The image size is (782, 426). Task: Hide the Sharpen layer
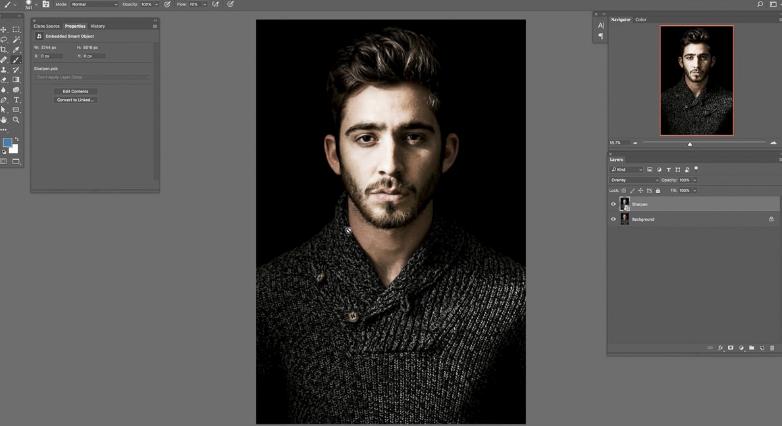coord(613,204)
